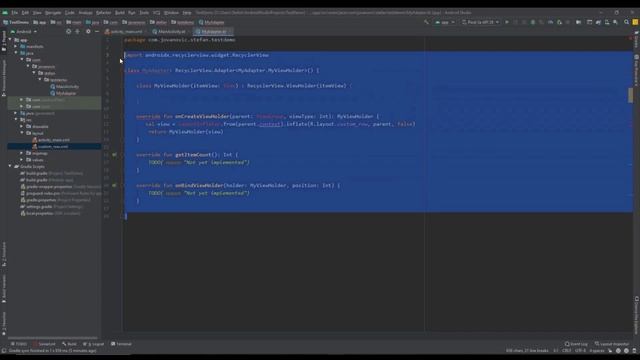Collapse the Gradle Scripts node
This screenshot has height=360, width=640.
pyautogui.click(x=10, y=167)
